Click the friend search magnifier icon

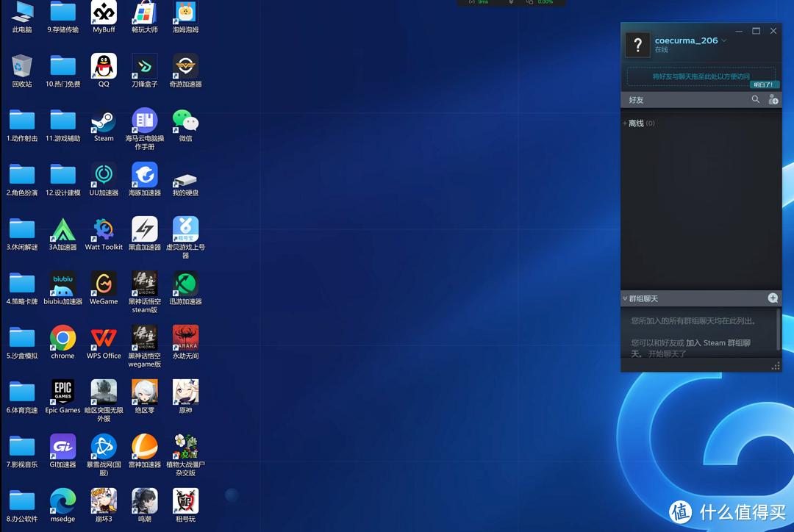(755, 99)
